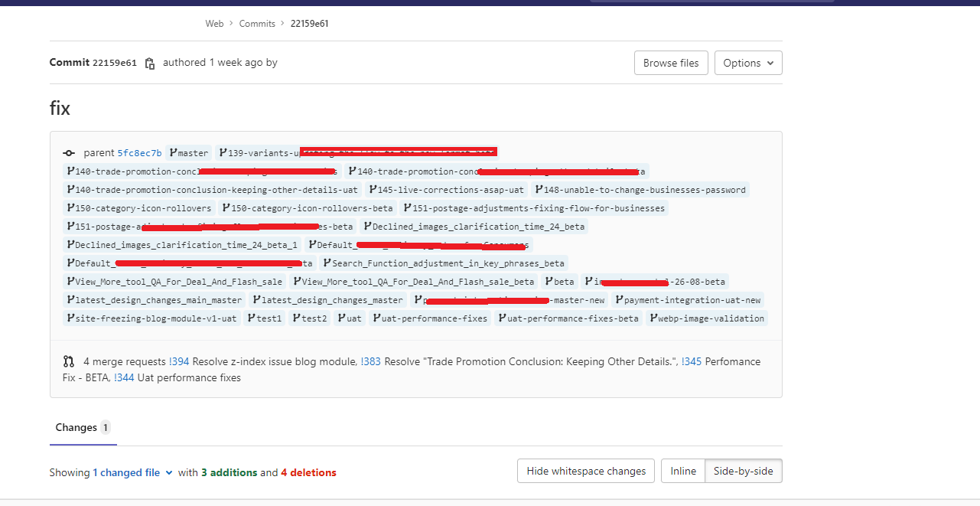This screenshot has width=980, height=506.
Task: Click Hide whitespace changes button
Action: (586, 471)
